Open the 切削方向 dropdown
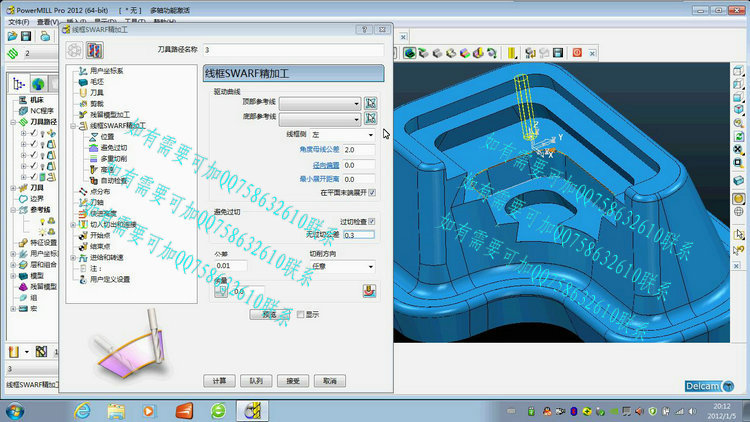The image size is (750, 422). coord(342,267)
